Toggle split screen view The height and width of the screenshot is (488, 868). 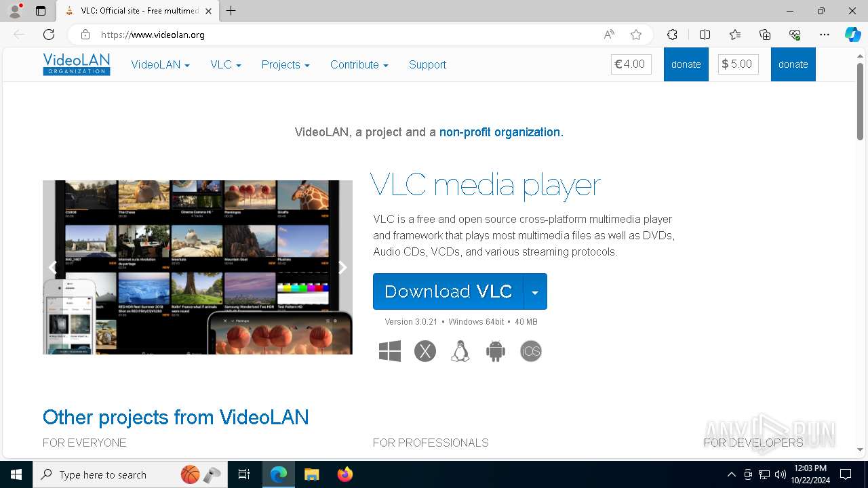705,35
